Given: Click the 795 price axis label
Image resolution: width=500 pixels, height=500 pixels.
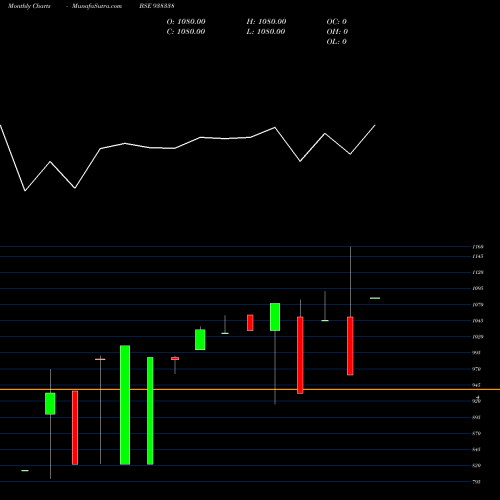Looking at the screenshot, I should tap(477, 482).
